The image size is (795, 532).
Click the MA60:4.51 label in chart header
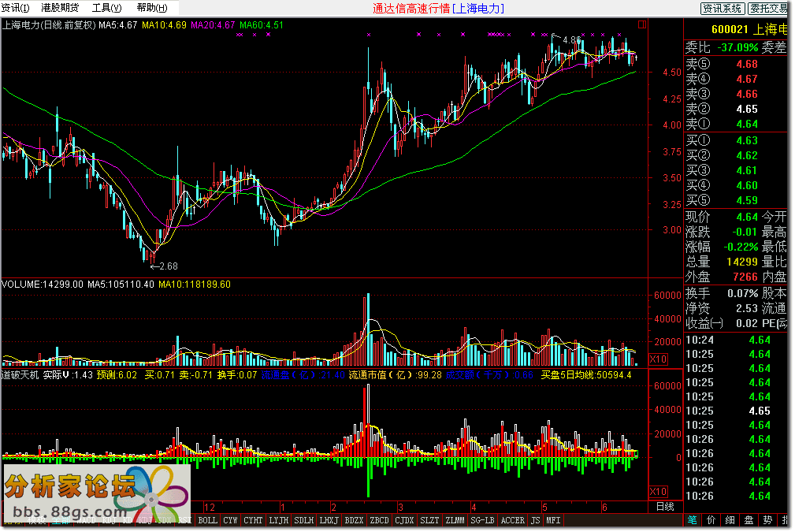(262, 25)
